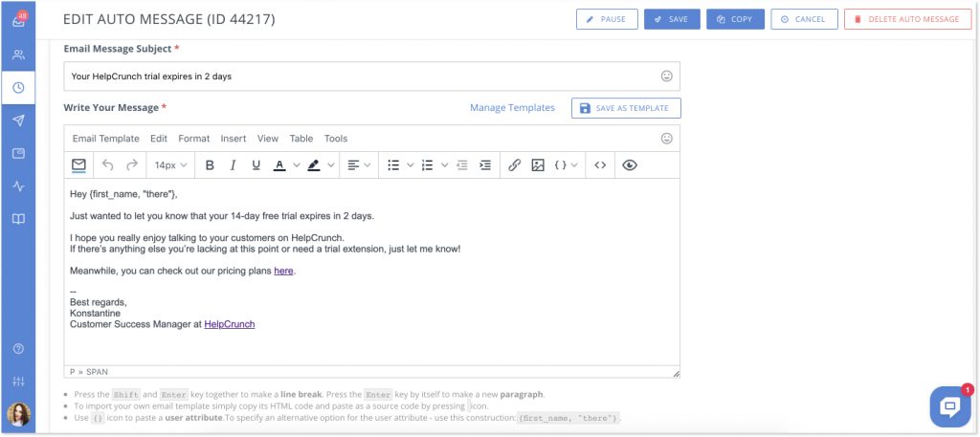980x437 pixels.
Task: Click the insert link icon in toolbar
Action: coord(514,165)
